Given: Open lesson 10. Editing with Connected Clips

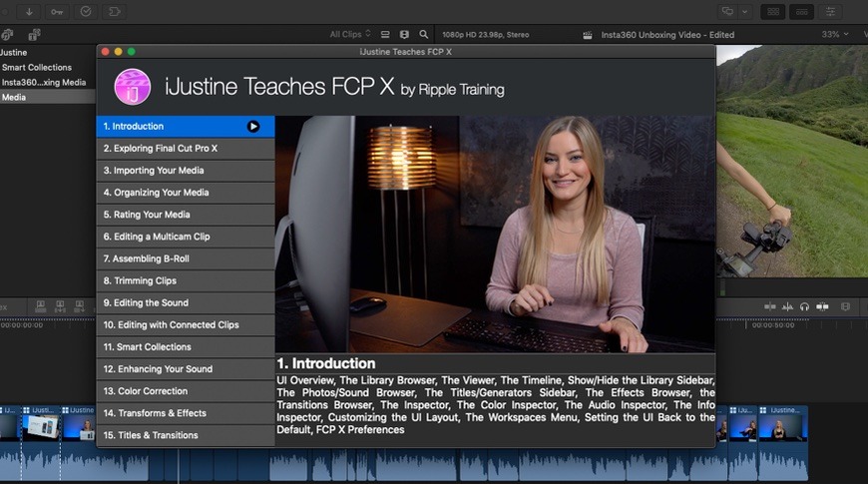Looking at the screenshot, I should click(186, 325).
